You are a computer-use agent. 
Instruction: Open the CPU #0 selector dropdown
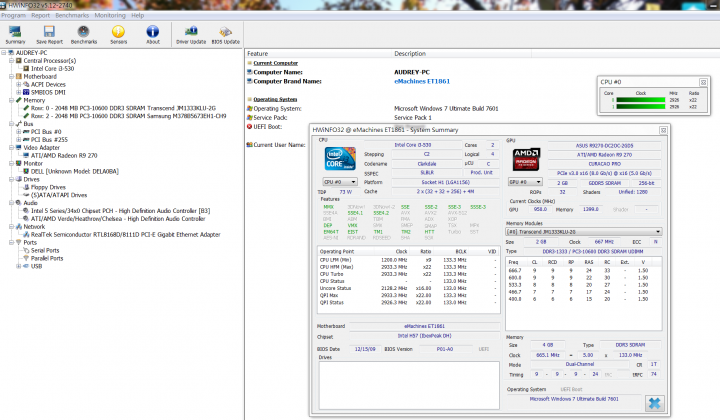pyautogui.click(x=340, y=182)
